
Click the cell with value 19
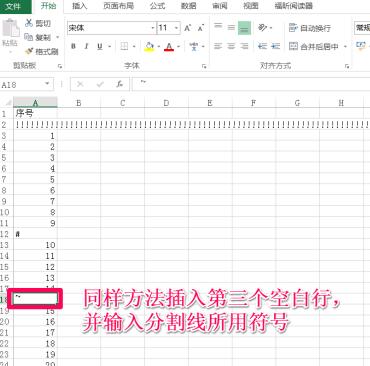tap(35, 354)
